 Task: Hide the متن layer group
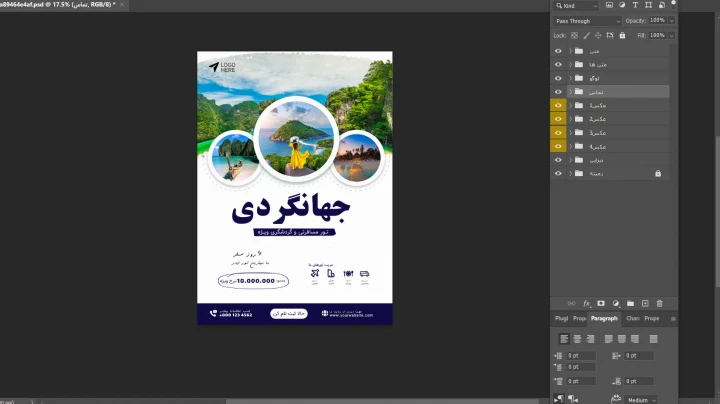point(558,51)
